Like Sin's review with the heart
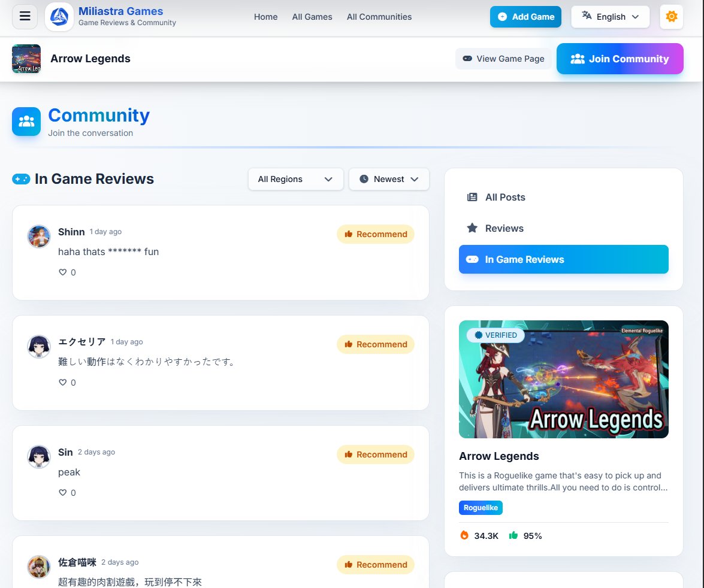704x588 pixels. pyautogui.click(x=63, y=492)
